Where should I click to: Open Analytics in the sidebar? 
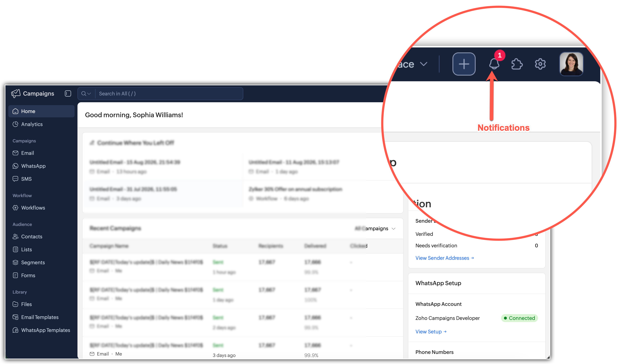[x=41, y=124]
